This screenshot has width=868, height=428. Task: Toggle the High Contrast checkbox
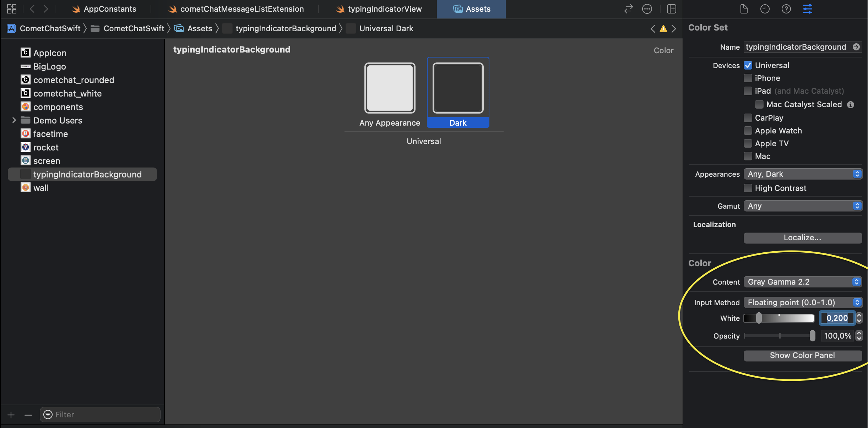pos(748,188)
